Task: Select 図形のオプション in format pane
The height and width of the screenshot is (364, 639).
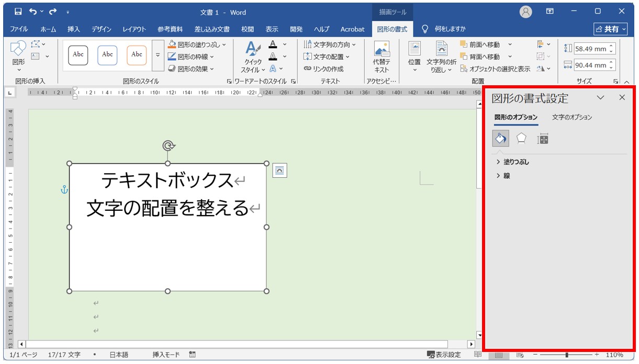Action: point(516,117)
